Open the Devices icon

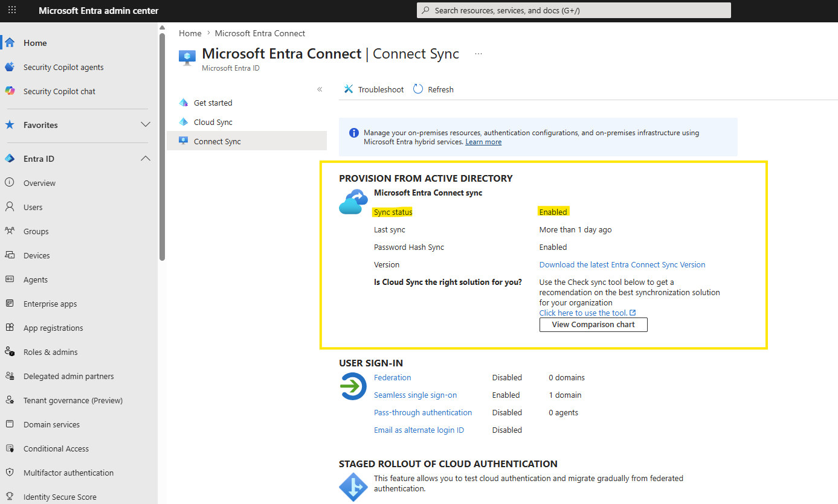tap(10, 255)
